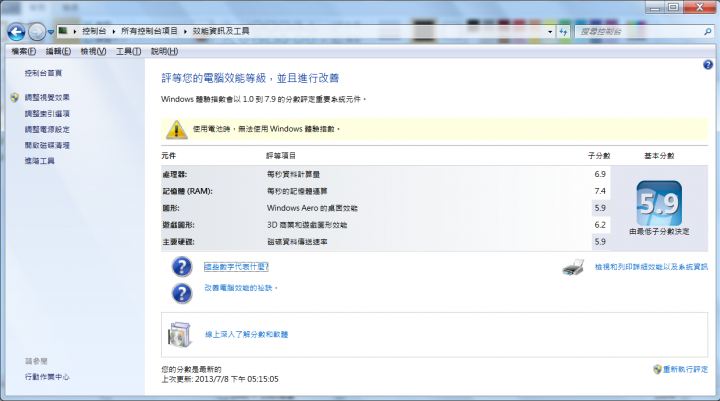Click the shield icon beside 重新執行評定

(x=657, y=369)
